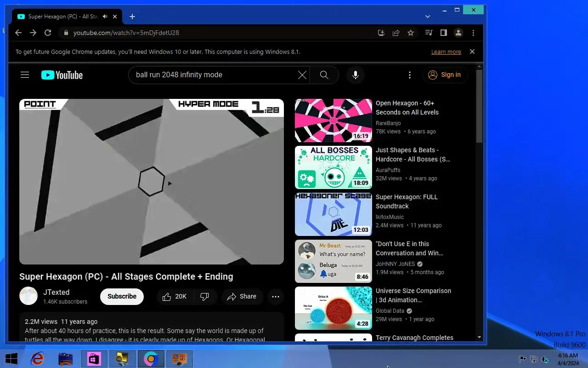Open Global Data channel name

coord(390,311)
